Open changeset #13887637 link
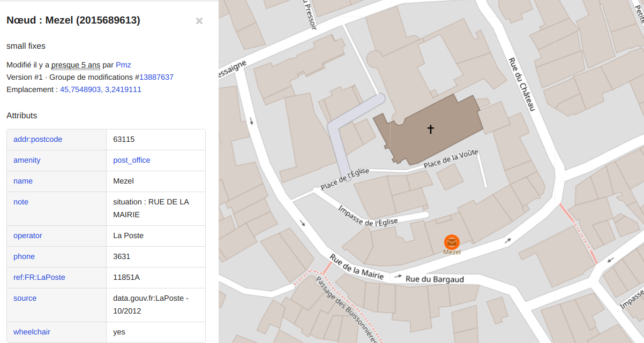This screenshot has height=343, width=644. coord(156,77)
